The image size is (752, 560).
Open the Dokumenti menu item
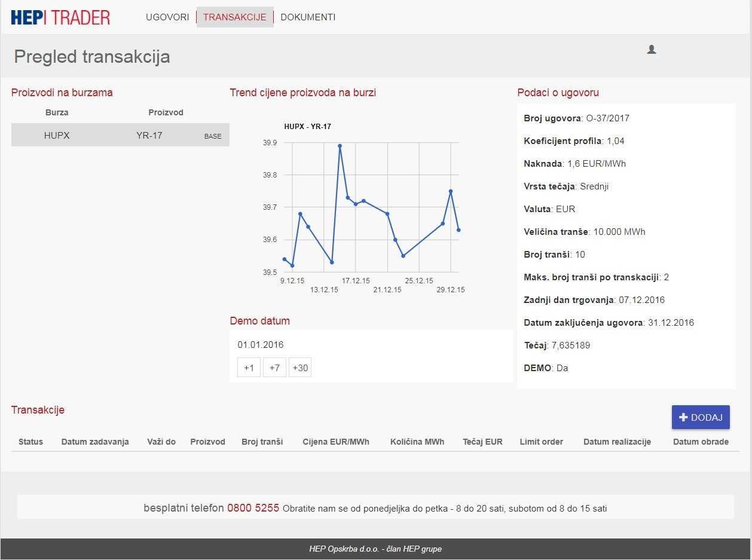pos(308,17)
